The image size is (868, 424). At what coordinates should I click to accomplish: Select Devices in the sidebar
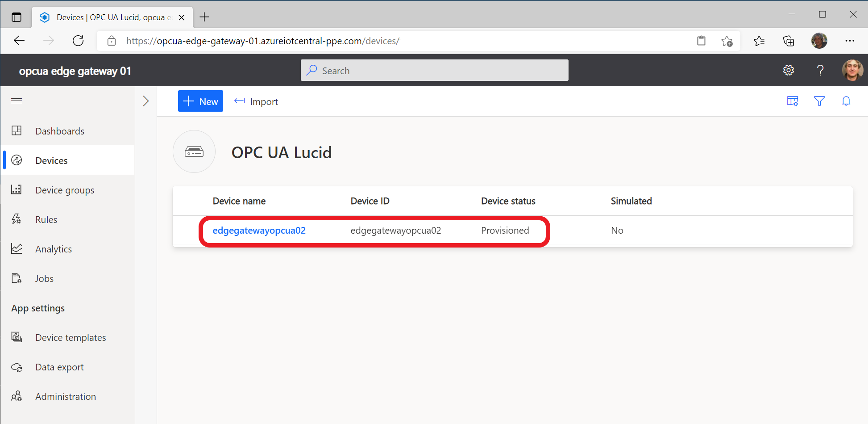pyautogui.click(x=67, y=160)
